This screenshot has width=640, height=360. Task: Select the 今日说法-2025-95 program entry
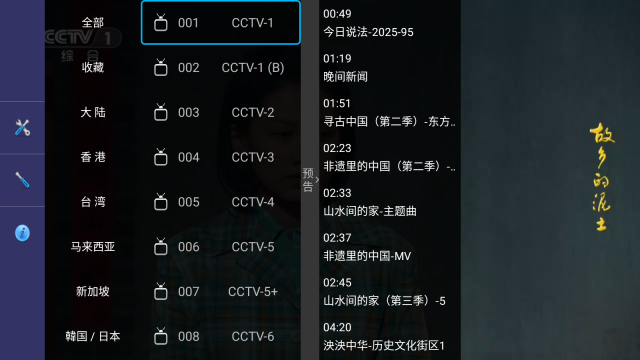[x=390, y=23]
